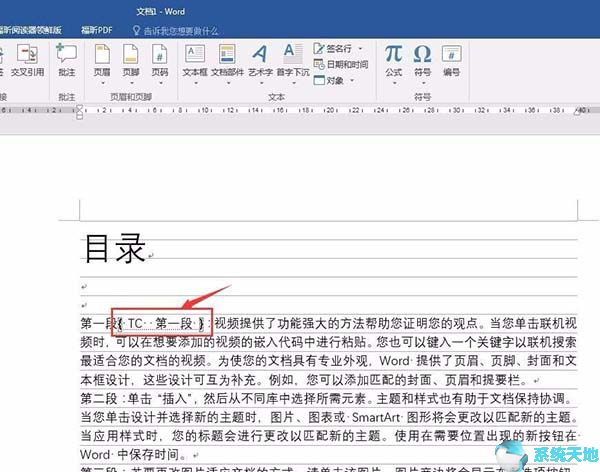Click the 页码 page number icon
600x472 pixels.
pos(160,60)
